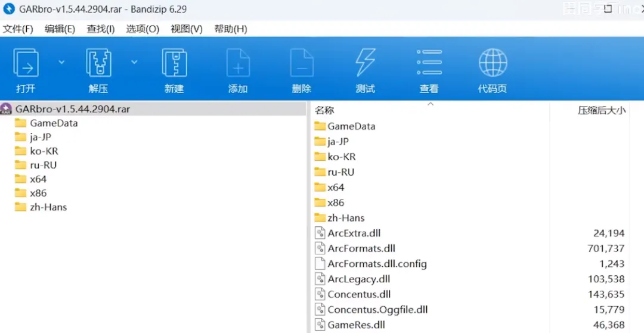644x333 pixels.
Task: Click the ArcExtra.dll file icon
Action: tap(320, 233)
